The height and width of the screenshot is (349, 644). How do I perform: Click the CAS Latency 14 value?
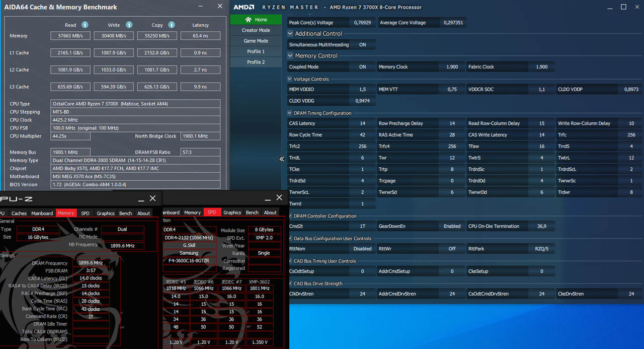[363, 123]
